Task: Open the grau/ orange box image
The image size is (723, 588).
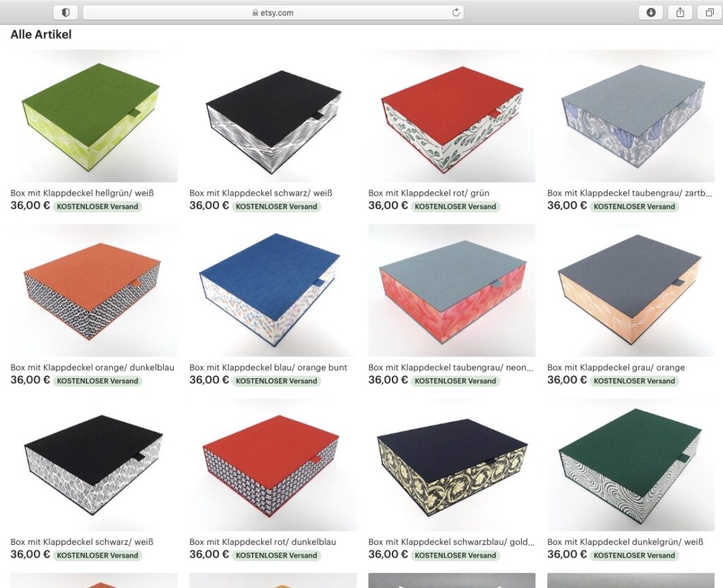Action: (x=631, y=290)
